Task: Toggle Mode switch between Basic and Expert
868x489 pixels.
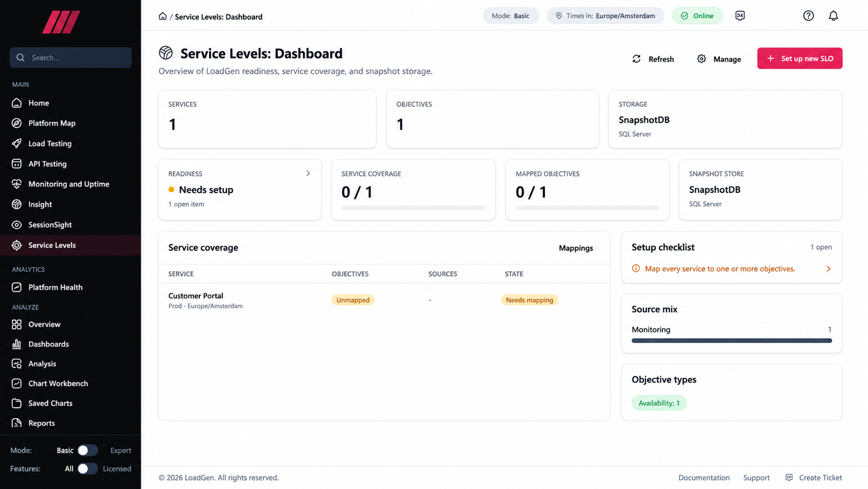Action: point(87,451)
